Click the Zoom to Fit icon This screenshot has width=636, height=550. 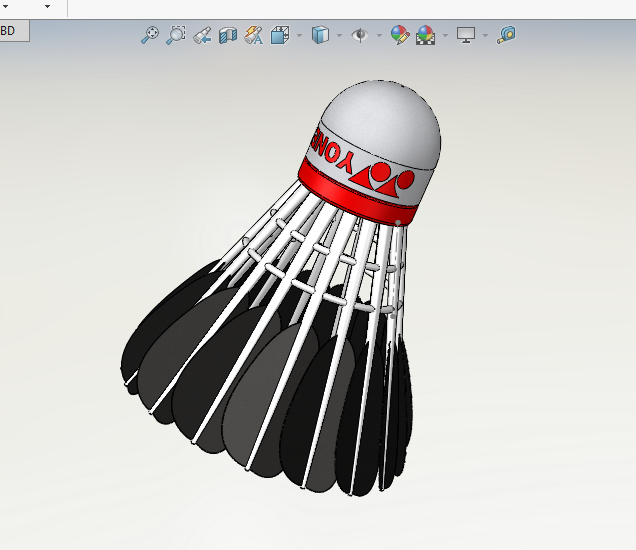click(150, 35)
